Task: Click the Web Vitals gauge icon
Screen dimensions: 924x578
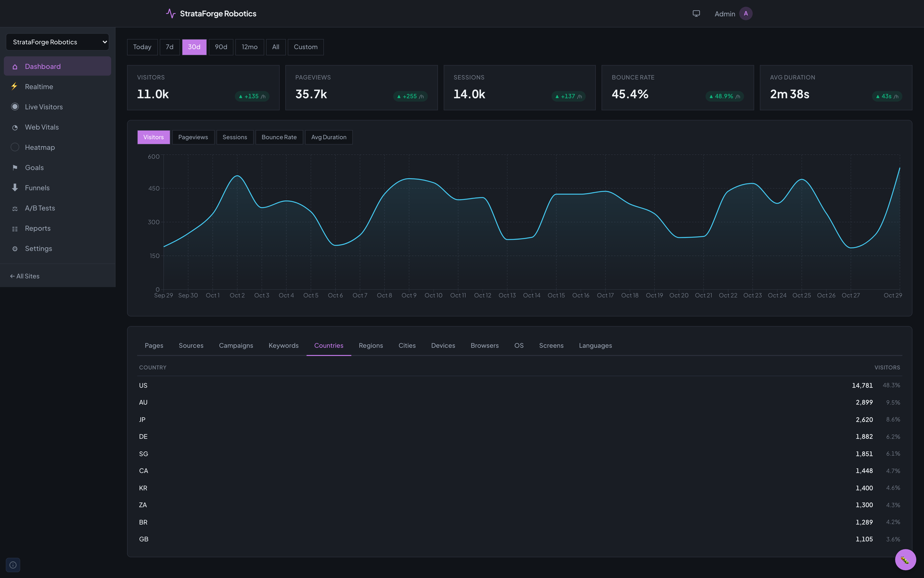Action: 15,127
